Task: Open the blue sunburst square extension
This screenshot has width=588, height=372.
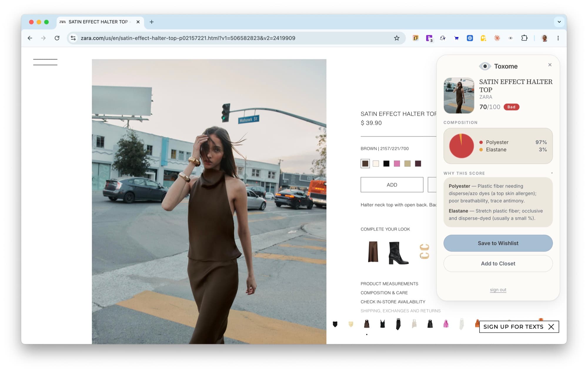Action: point(470,38)
